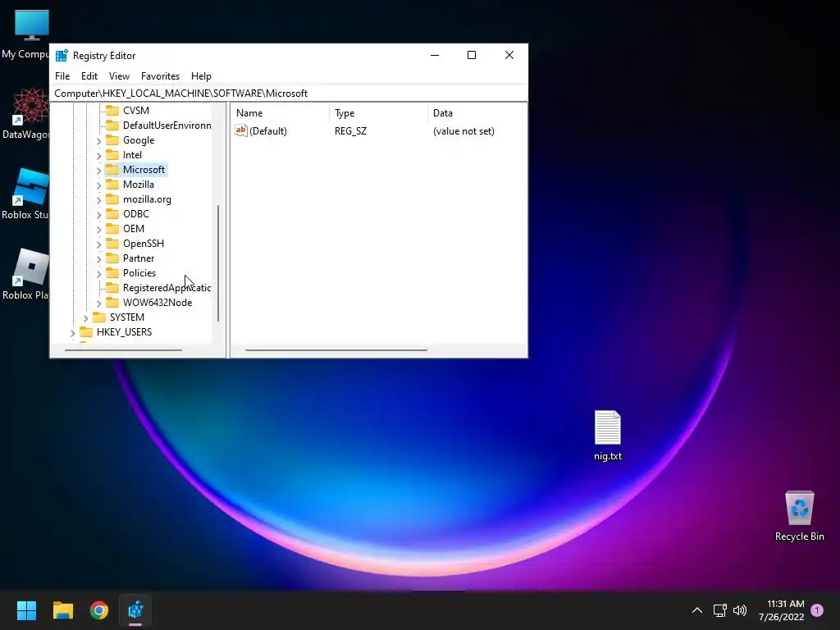
Task: Select the CVSM folder icon
Action: click(x=112, y=111)
